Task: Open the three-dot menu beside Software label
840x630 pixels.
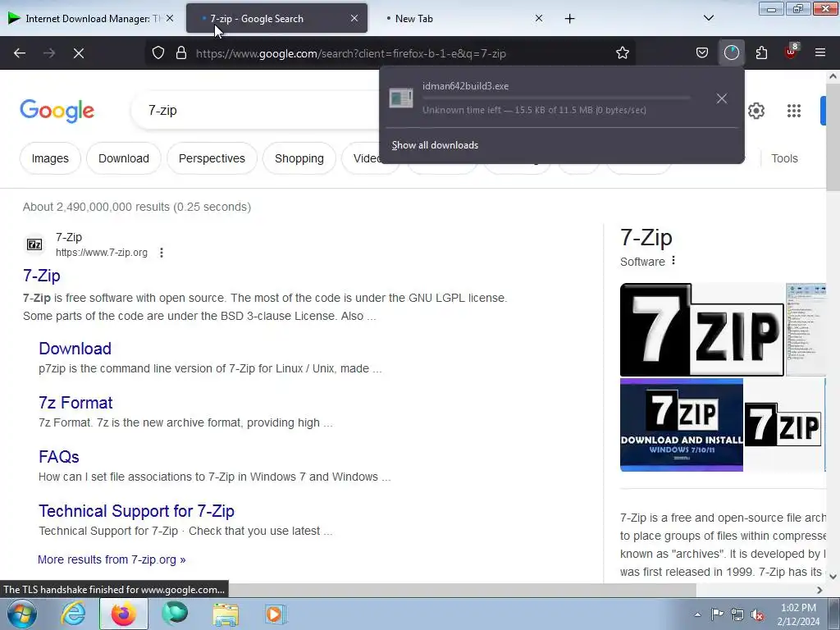Action: pos(673,261)
